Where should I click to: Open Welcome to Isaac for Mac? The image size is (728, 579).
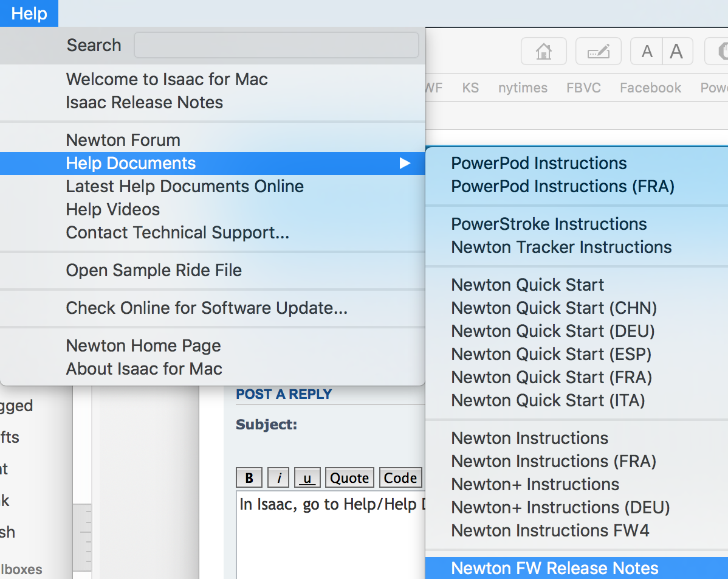tap(213, 80)
